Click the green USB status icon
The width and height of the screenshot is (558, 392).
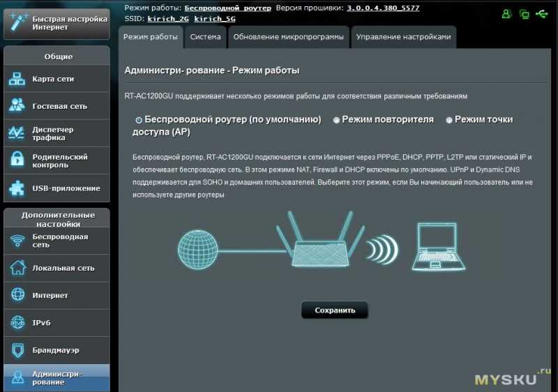(542, 14)
